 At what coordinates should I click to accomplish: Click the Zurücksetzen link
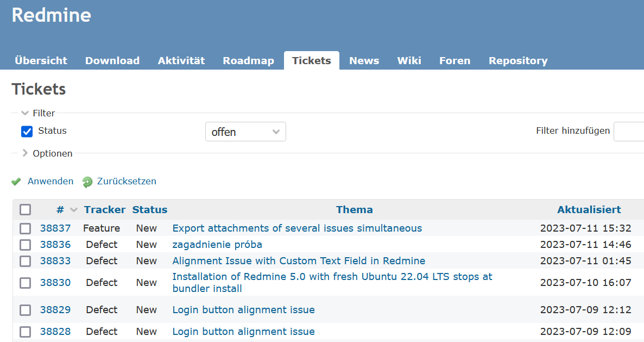coord(127,181)
